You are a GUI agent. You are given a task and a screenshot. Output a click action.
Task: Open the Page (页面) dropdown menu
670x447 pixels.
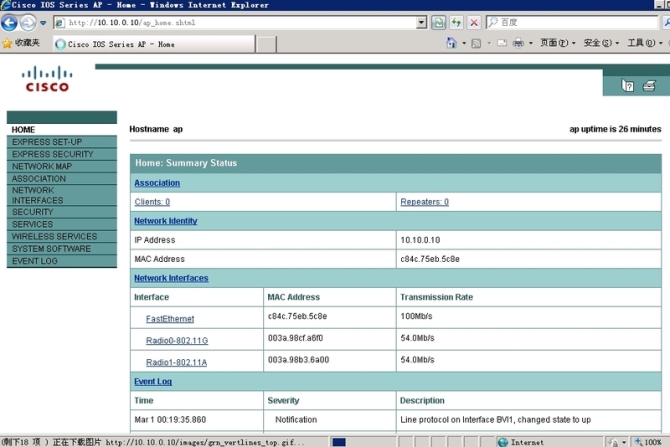coord(557,43)
